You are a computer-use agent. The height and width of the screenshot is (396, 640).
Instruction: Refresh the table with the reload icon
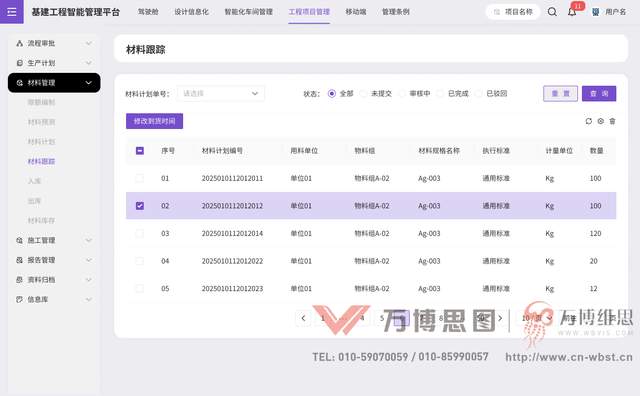588,121
